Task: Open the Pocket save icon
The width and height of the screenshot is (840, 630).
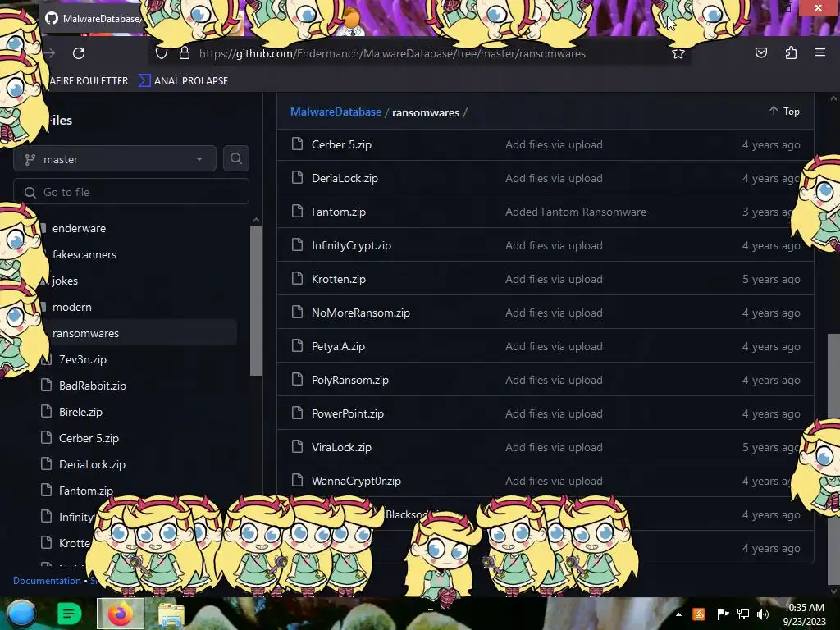Action: [x=761, y=52]
